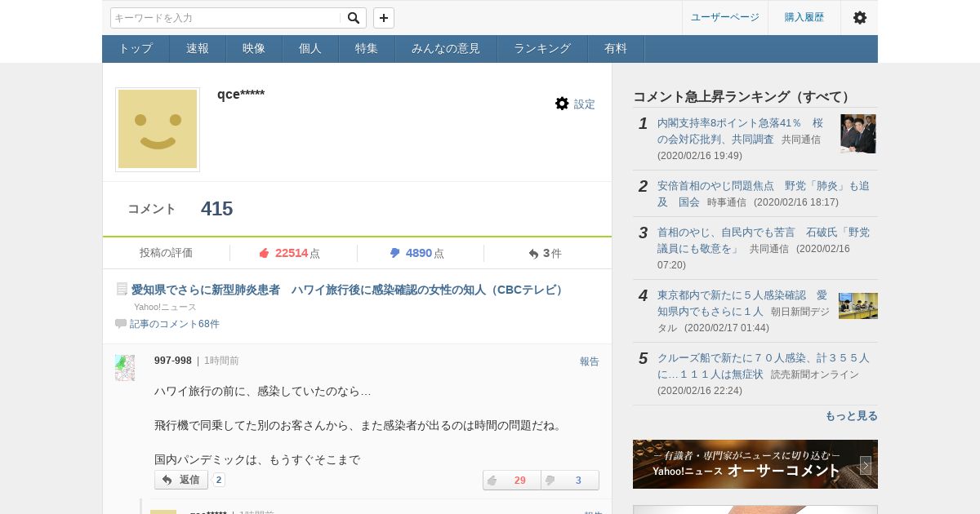
Task: Open ranking 5 クルーズ船で新たに70人感染 article
Action: [x=763, y=366]
